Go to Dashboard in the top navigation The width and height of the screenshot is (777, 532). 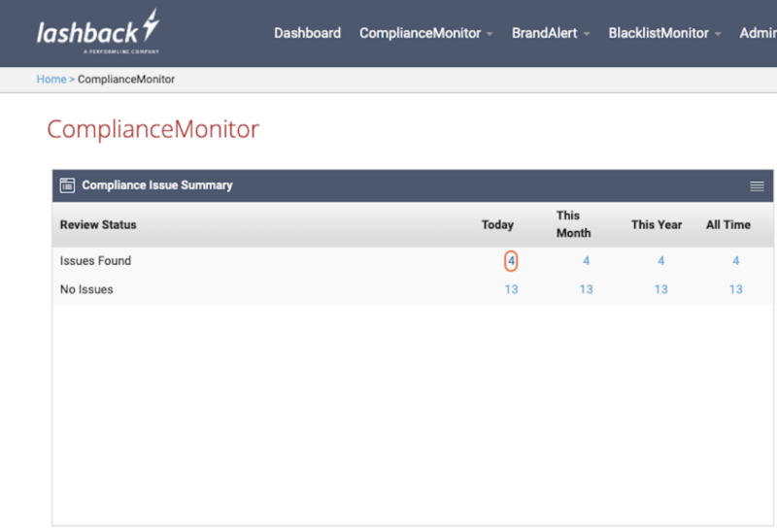point(307,33)
